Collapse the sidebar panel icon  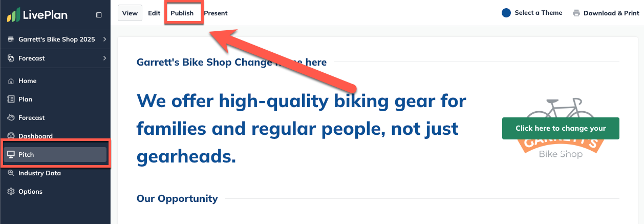99,15
